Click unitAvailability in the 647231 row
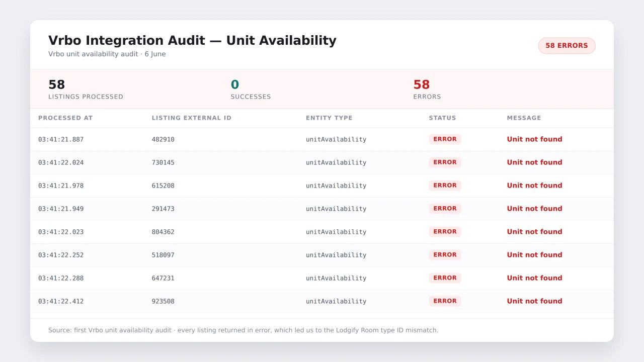The height and width of the screenshot is (362, 644). 336,278
